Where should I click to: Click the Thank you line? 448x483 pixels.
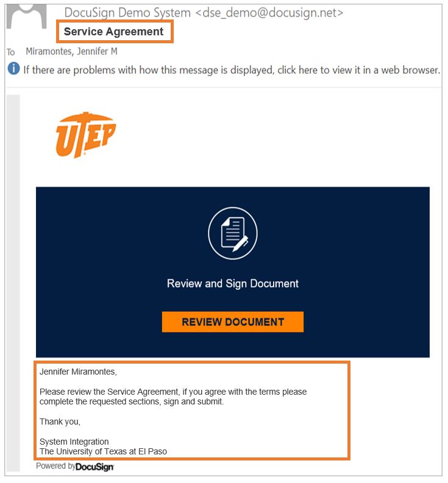[x=60, y=421]
